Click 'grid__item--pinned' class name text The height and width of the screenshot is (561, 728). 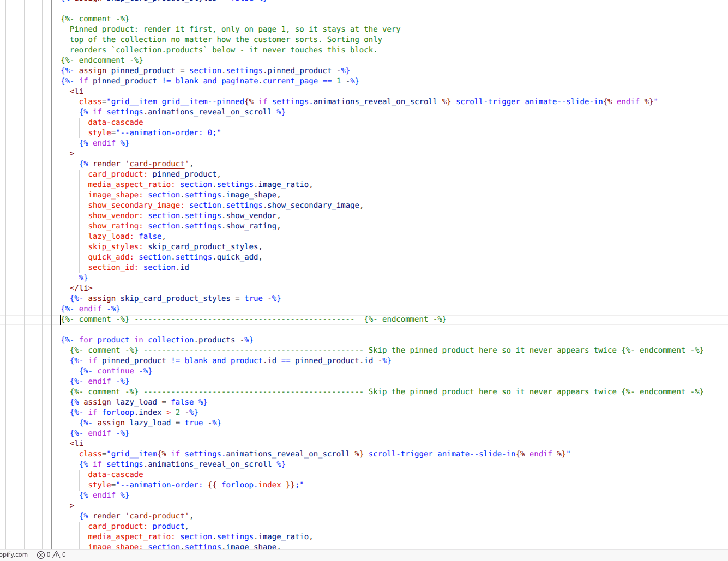click(203, 101)
